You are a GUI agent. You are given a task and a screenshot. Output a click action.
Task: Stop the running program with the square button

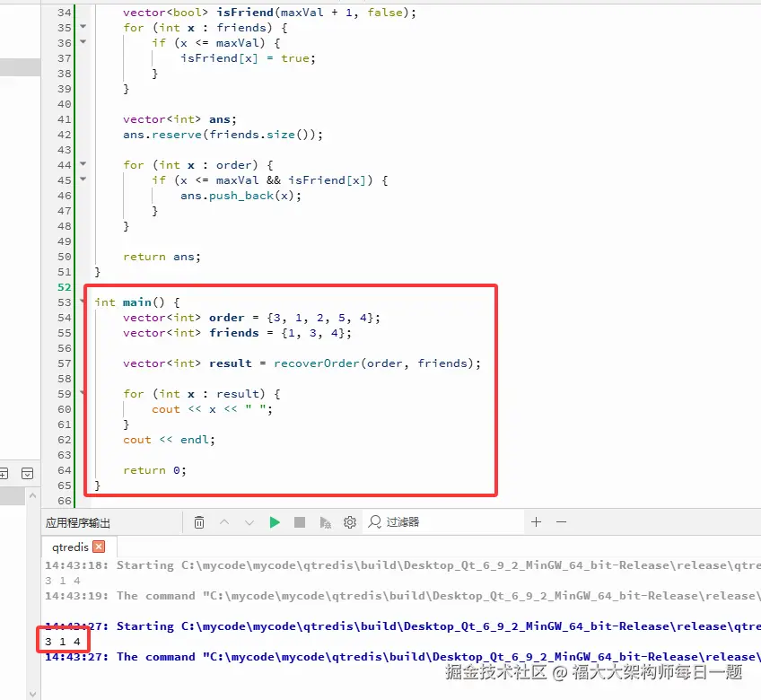(x=300, y=522)
